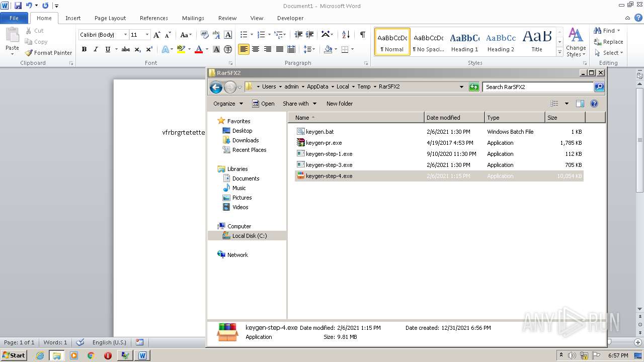
Task: Open Share with dropdown in Explorer
Action: (300, 104)
